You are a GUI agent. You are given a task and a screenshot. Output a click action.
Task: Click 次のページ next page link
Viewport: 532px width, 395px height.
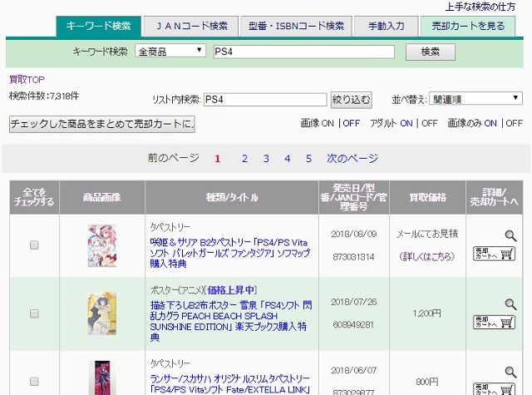coord(352,158)
